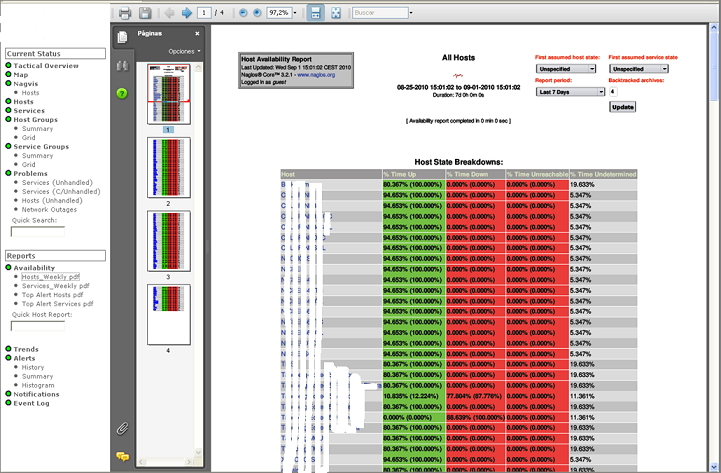
Task: Open the green help icon
Action: tap(122, 94)
